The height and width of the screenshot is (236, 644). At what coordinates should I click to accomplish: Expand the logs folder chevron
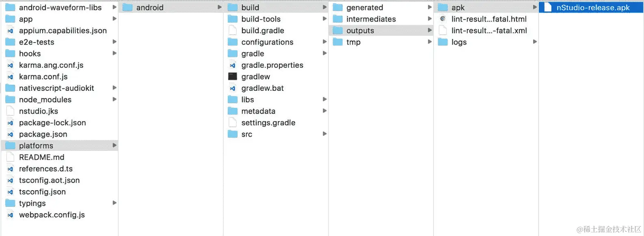pos(535,42)
